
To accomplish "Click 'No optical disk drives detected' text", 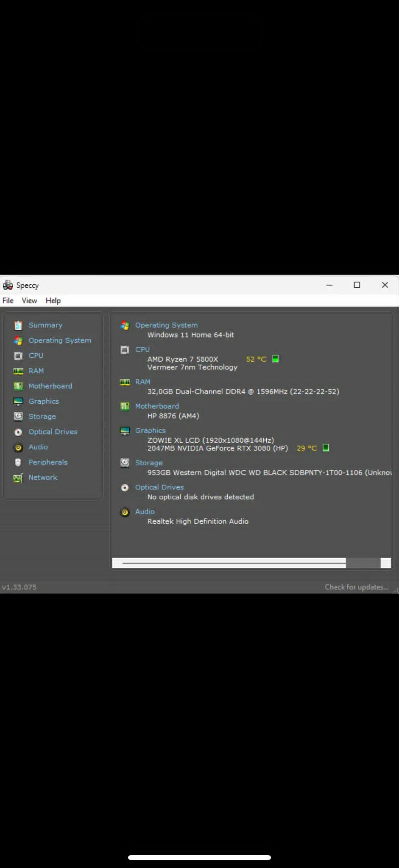I will pyautogui.click(x=201, y=497).
